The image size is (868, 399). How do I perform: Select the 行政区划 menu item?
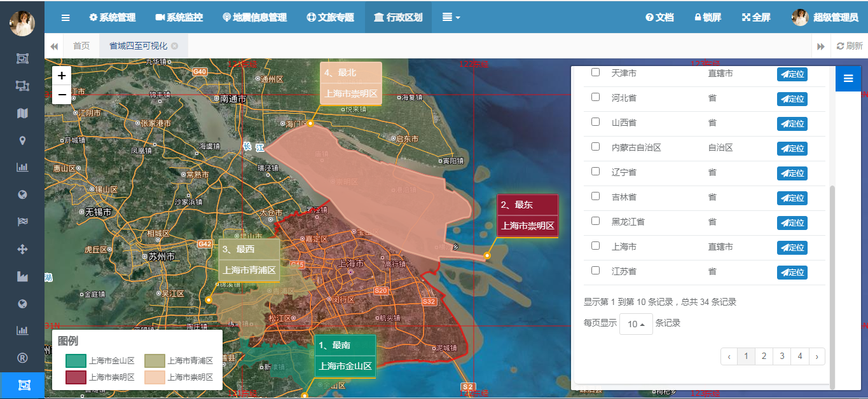coord(398,17)
